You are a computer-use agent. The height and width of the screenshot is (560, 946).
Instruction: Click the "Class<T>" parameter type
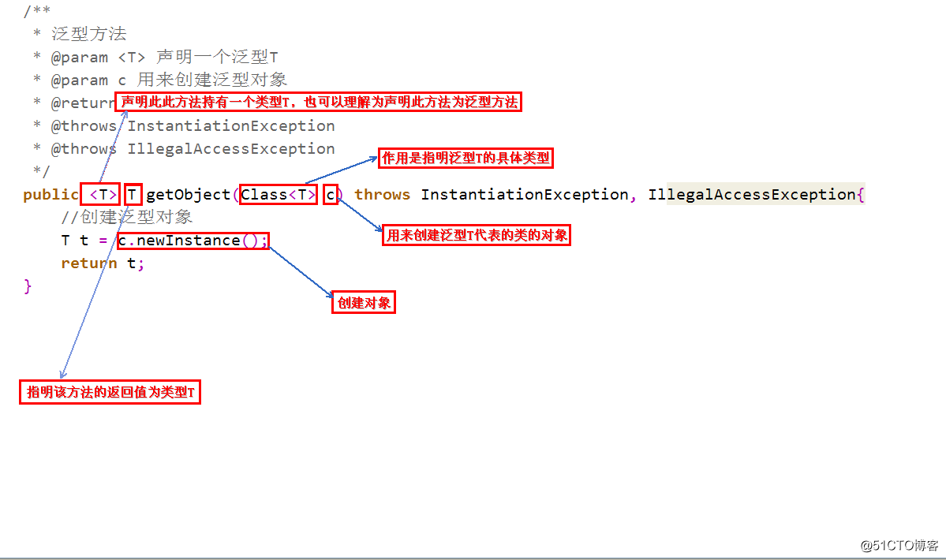(279, 195)
